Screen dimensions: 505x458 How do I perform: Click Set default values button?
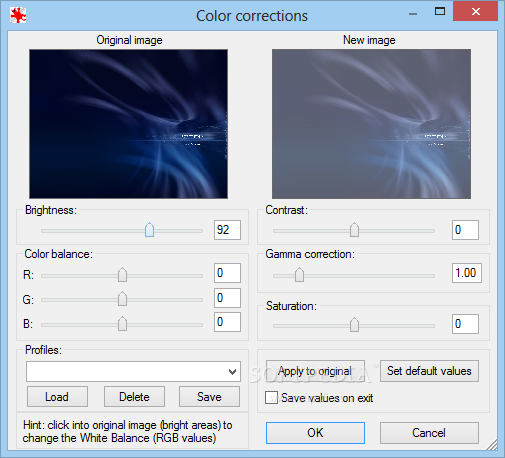429,371
